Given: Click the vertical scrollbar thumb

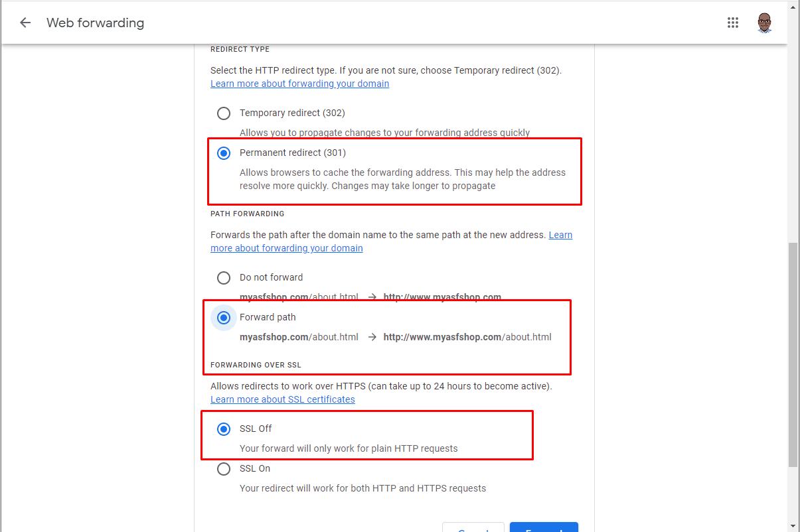Looking at the screenshot, I should [x=793, y=355].
